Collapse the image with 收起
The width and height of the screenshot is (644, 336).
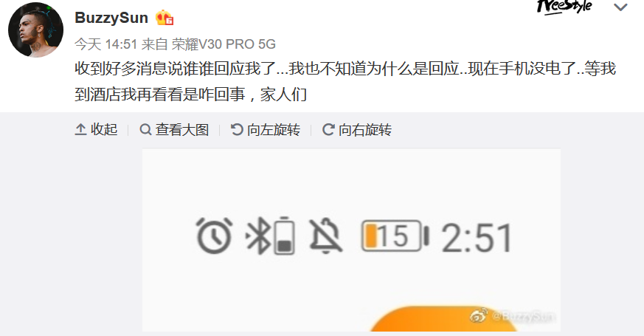(x=96, y=129)
